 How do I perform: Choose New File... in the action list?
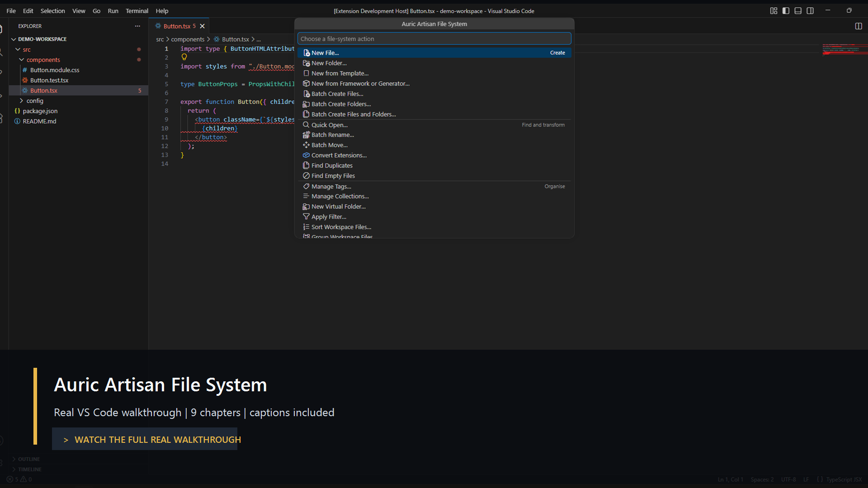click(x=434, y=53)
